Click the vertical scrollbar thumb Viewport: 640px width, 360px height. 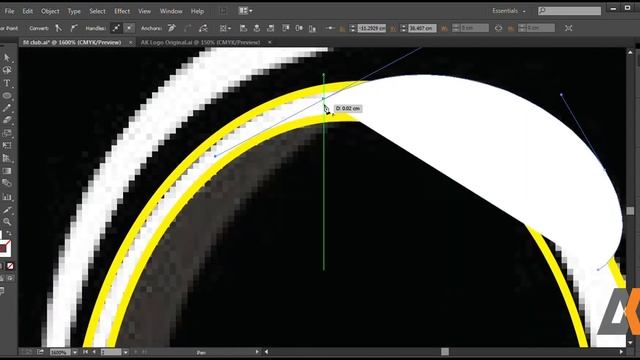[630, 211]
